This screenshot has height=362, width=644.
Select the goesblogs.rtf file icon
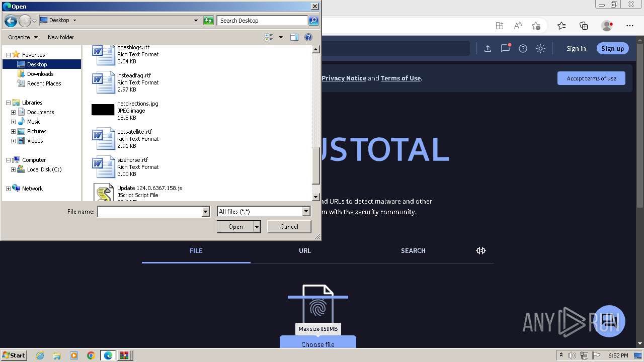tap(104, 55)
